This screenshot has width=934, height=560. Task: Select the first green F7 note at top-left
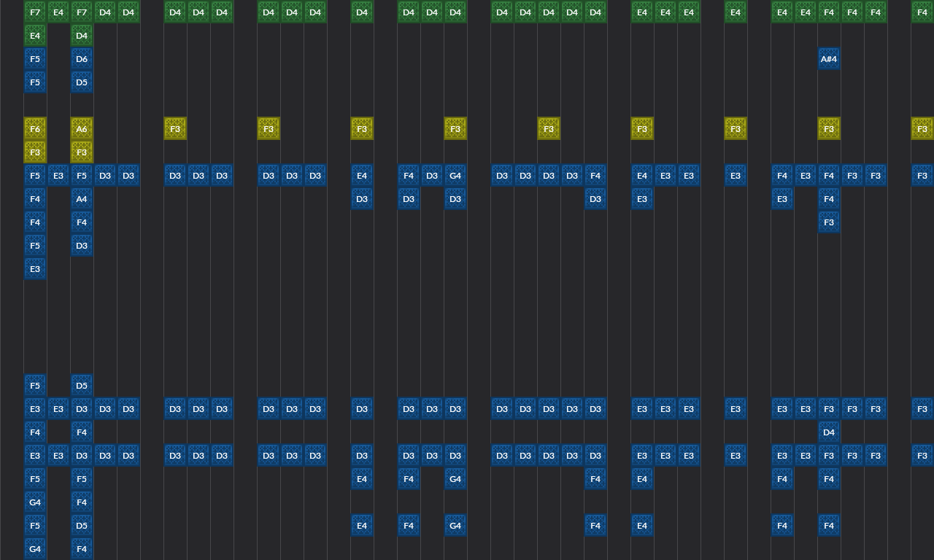(x=35, y=12)
